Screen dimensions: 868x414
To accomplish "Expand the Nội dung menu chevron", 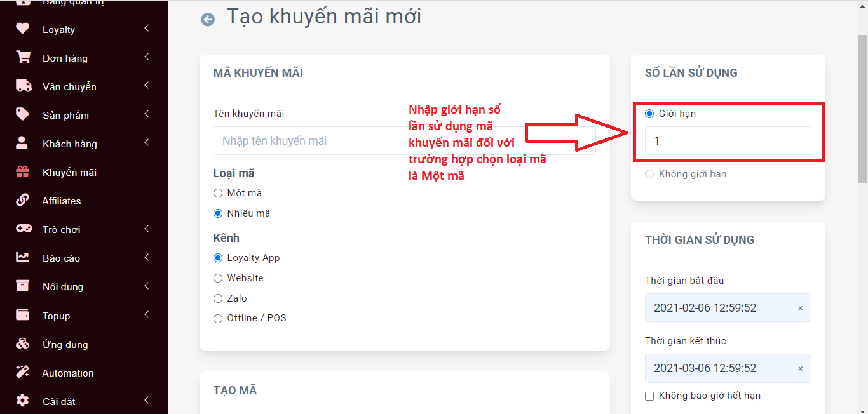I will point(147,286).
